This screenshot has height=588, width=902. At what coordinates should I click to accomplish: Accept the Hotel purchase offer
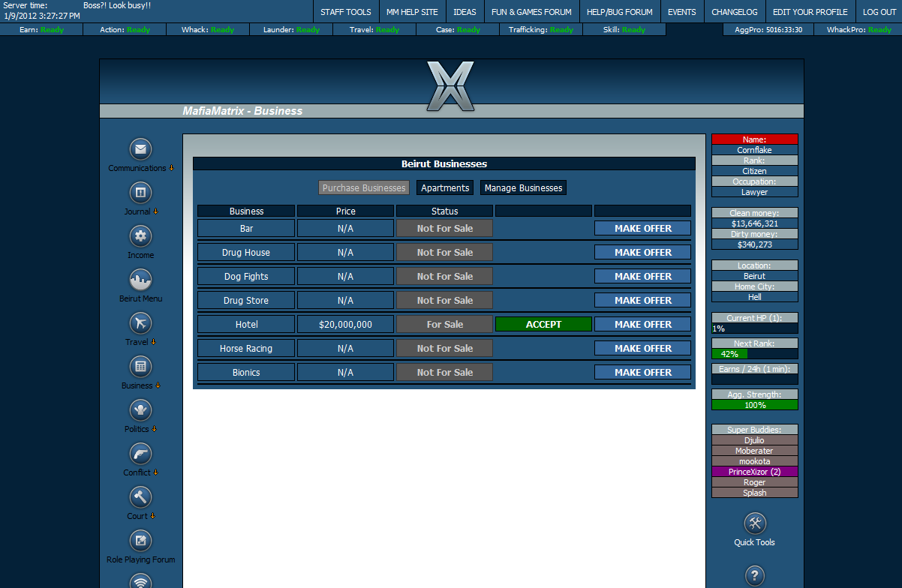[543, 324]
